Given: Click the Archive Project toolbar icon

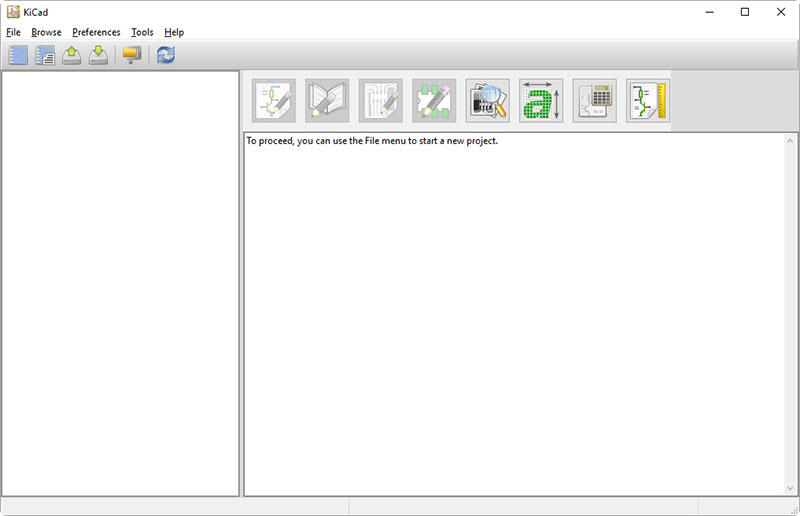Looking at the screenshot, I should click(71, 55).
